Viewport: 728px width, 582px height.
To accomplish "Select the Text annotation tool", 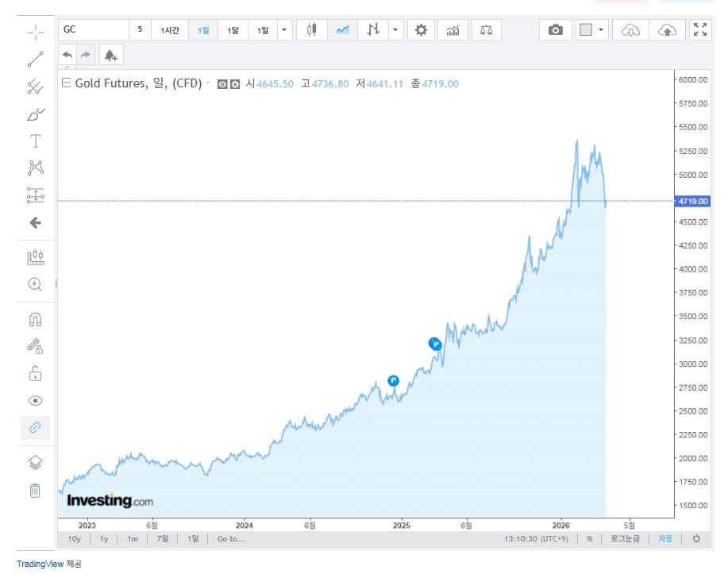I will click(35, 141).
